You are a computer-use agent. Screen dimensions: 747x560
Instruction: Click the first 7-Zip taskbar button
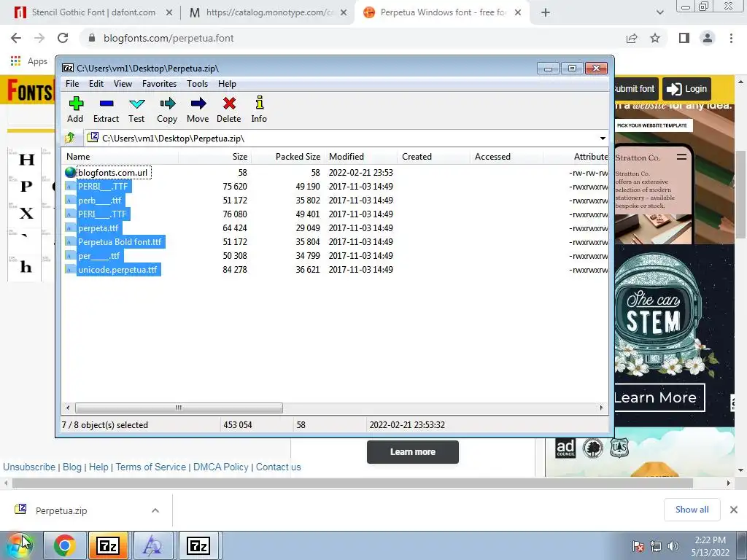pos(108,545)
